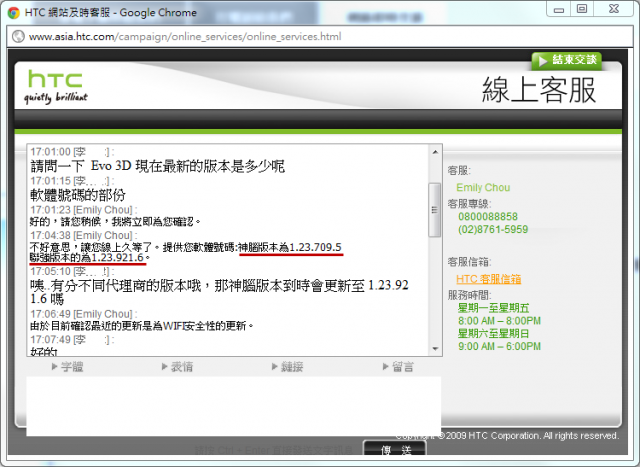Click the 8:00 AM – 8:00PM hours text
640x467 pixels.
499,320
